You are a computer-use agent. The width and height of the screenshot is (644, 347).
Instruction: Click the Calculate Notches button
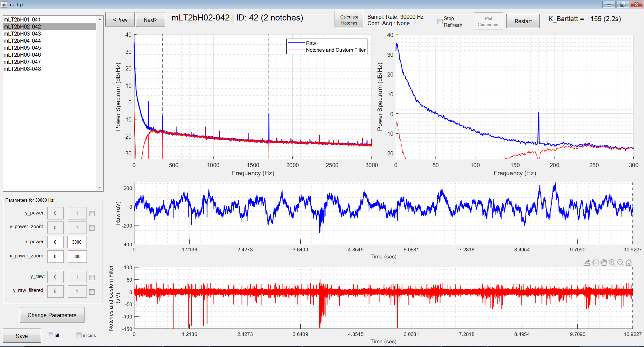click(x=349, y=20)
